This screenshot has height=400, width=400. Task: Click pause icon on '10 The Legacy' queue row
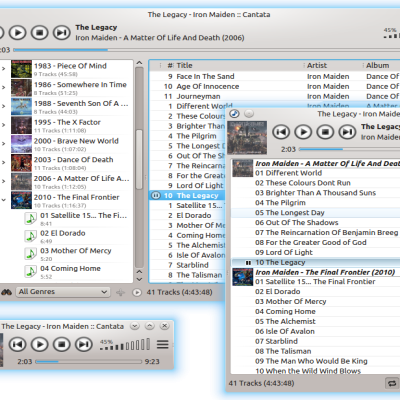[156, 195]
